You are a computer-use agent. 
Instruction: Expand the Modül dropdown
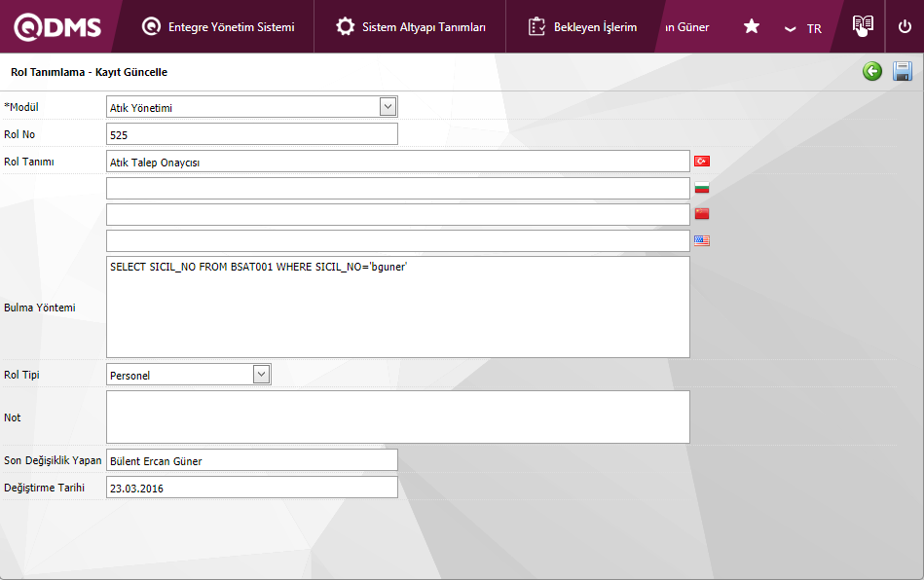point(388,107)
